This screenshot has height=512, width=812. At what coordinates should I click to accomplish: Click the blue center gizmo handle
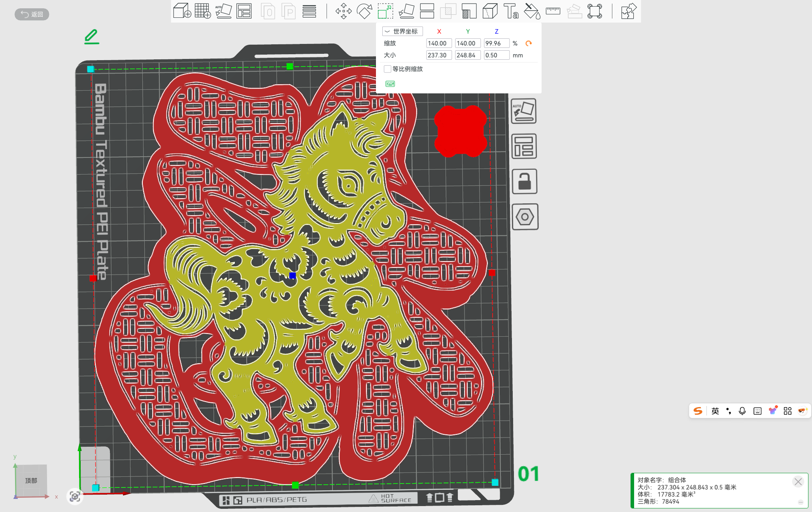point(293,275)
